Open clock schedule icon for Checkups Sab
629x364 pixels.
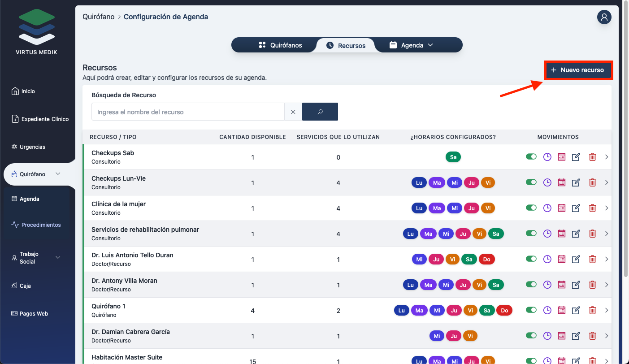(x=547, y=157)
